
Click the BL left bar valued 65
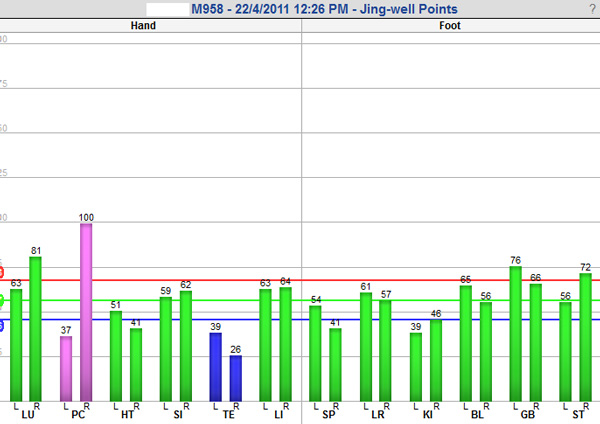[x=466, y=342]
